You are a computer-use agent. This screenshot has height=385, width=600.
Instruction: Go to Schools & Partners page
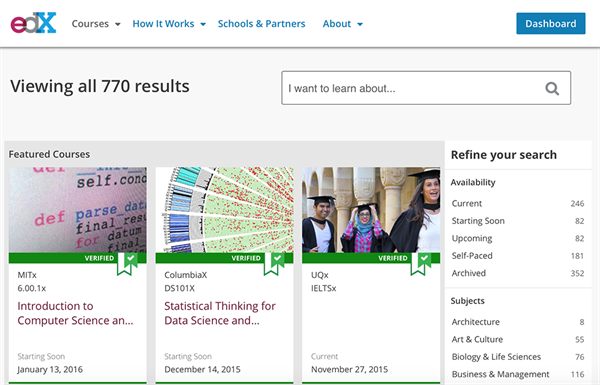point(261,24)
